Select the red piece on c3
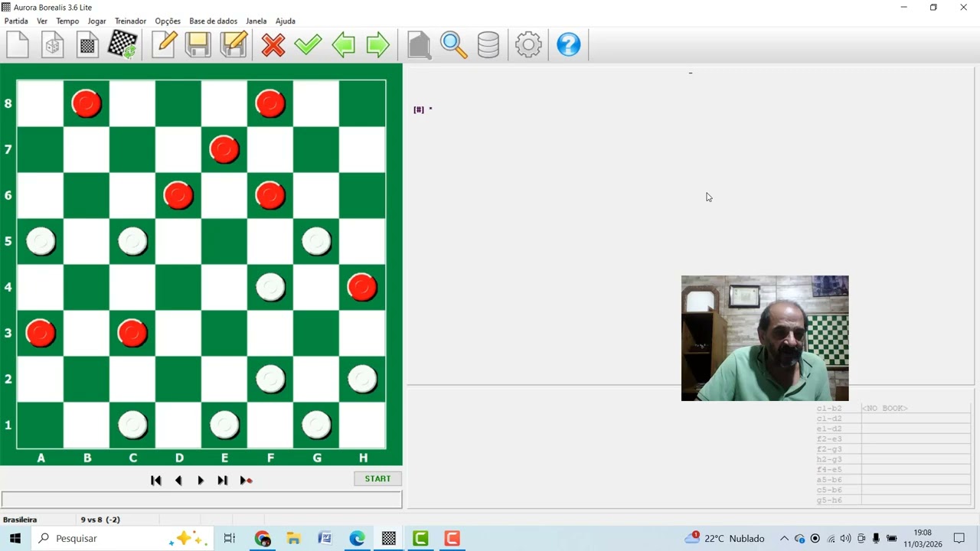 pyautogui.click(x=132, y=333)
